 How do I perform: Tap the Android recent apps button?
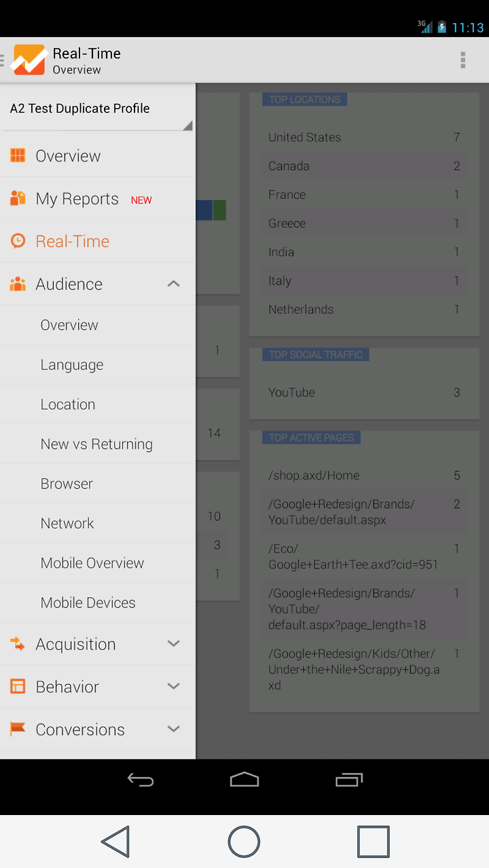coord(349,780)
